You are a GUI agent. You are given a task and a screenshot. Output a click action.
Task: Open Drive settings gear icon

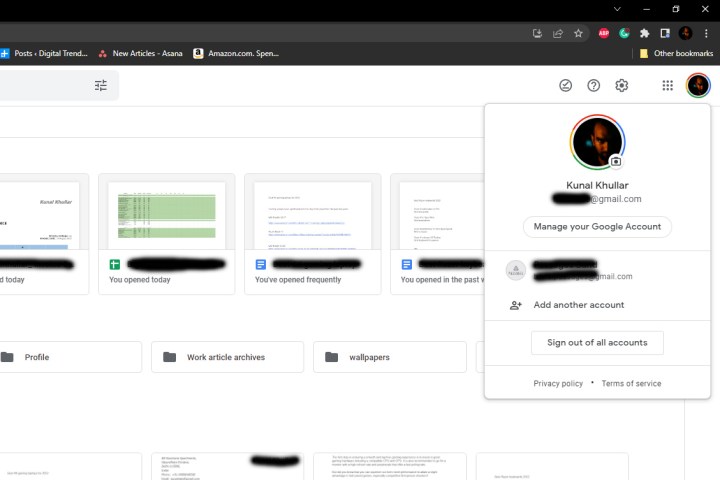tap(621, 85)
